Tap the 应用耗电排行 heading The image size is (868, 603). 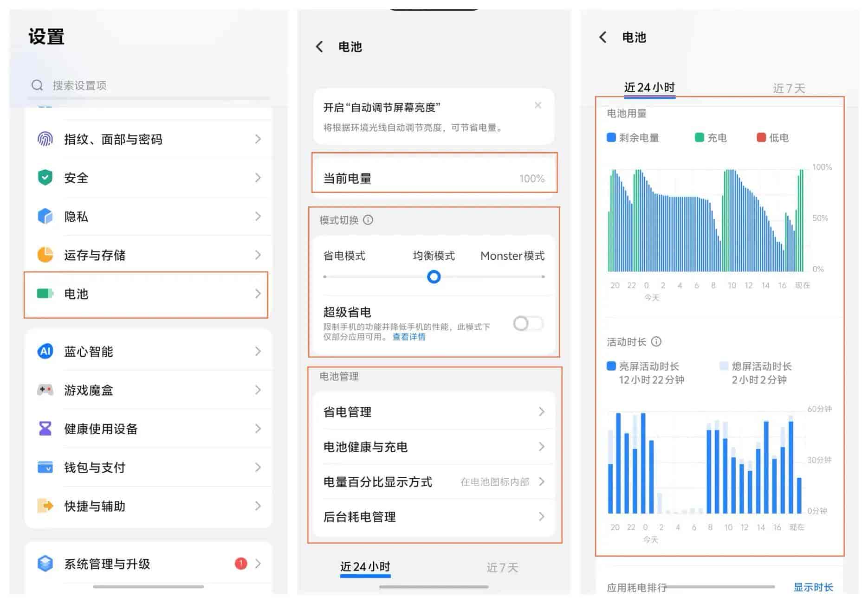tap(637, 588)
